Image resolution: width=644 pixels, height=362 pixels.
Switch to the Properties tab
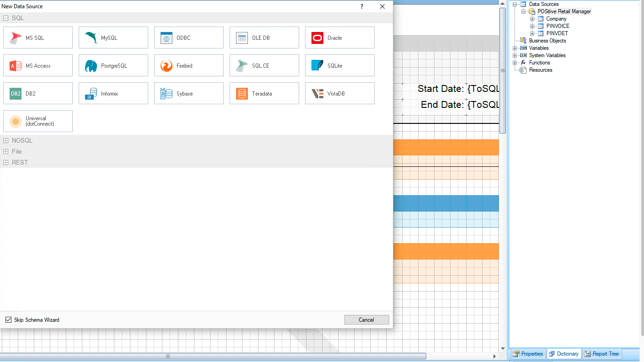coord(527,354)
